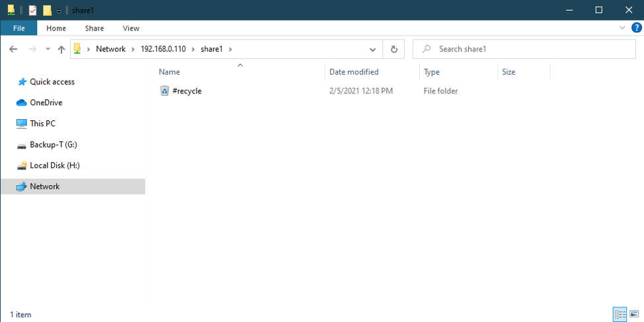Sort by Date modified column header
The height and width of the screenshot is (322, 644).
click(x=354, y=72)
